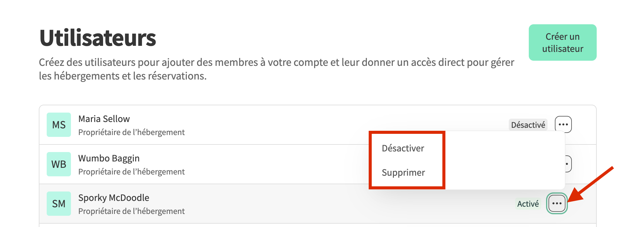Click the role text under Sporky McDoodle
The height and width of the screenshot is (227, 644).
click(131, 211)
